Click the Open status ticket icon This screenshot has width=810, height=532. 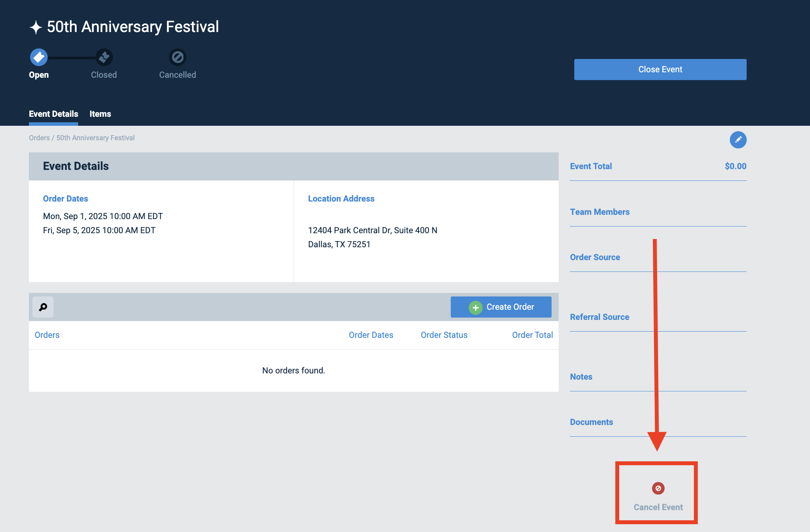point(39,57)
